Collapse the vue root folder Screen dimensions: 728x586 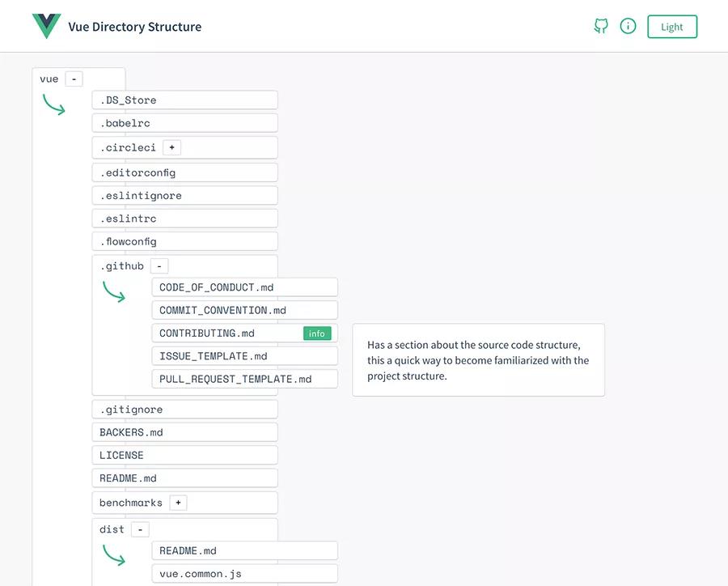pos(74,79)
